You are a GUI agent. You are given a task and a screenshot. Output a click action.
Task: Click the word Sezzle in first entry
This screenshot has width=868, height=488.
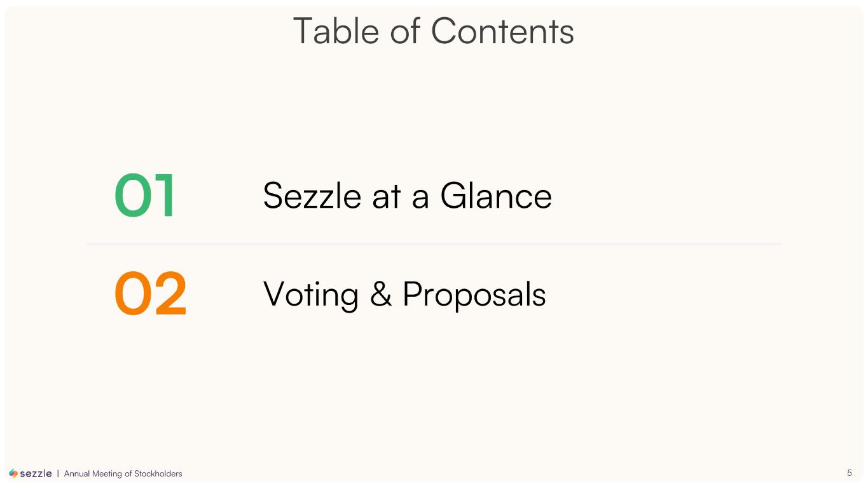[312, 196]
